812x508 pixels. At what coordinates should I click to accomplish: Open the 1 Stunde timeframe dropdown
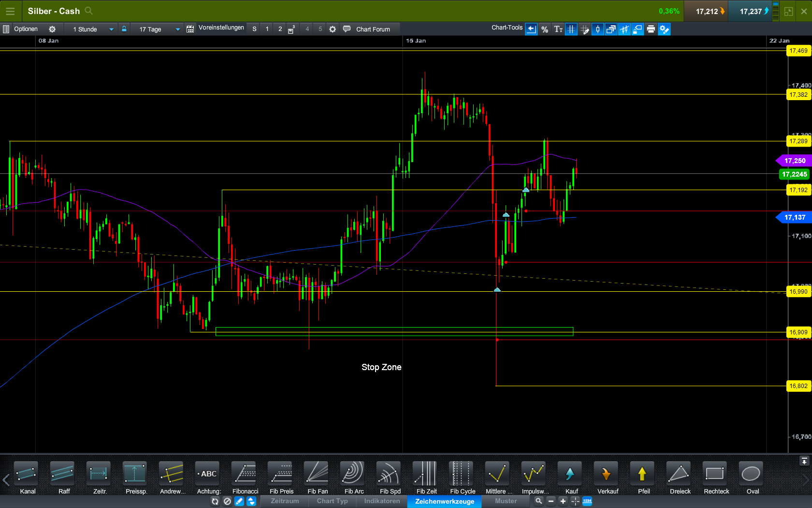91,29
